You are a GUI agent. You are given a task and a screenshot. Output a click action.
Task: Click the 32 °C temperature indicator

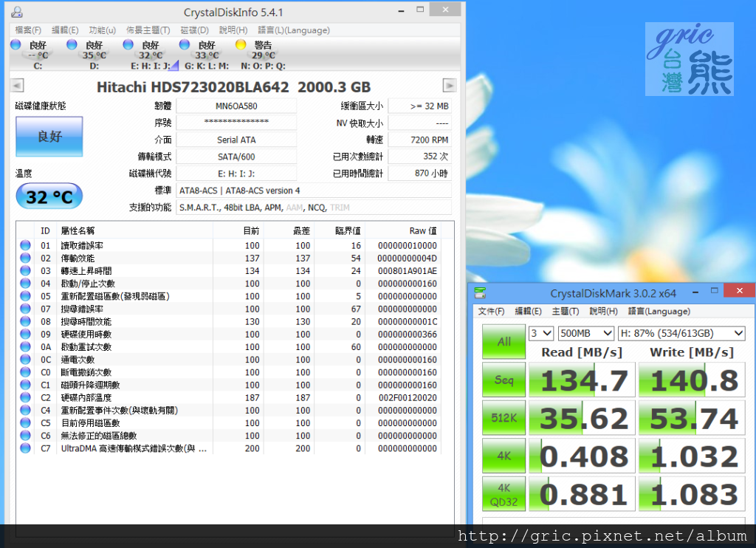pos(49,196)
